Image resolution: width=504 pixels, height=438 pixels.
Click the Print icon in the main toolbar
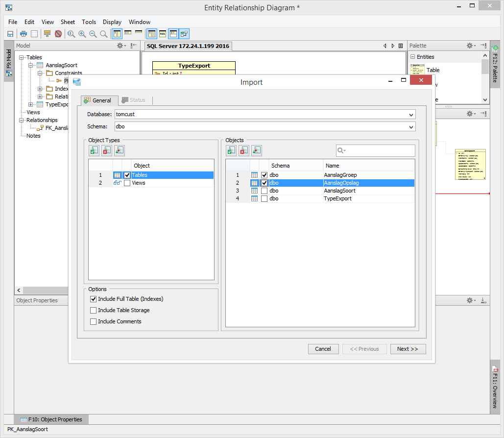click(23, 34)
